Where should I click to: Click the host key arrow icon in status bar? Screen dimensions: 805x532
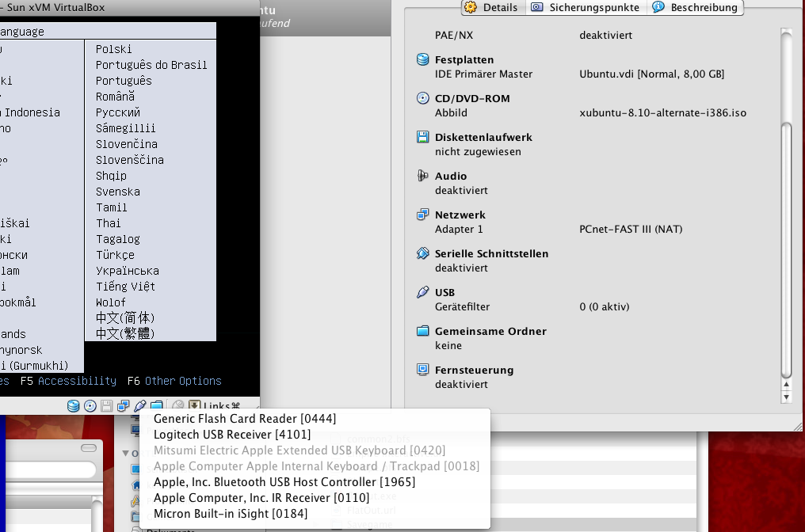click(195, 406)
